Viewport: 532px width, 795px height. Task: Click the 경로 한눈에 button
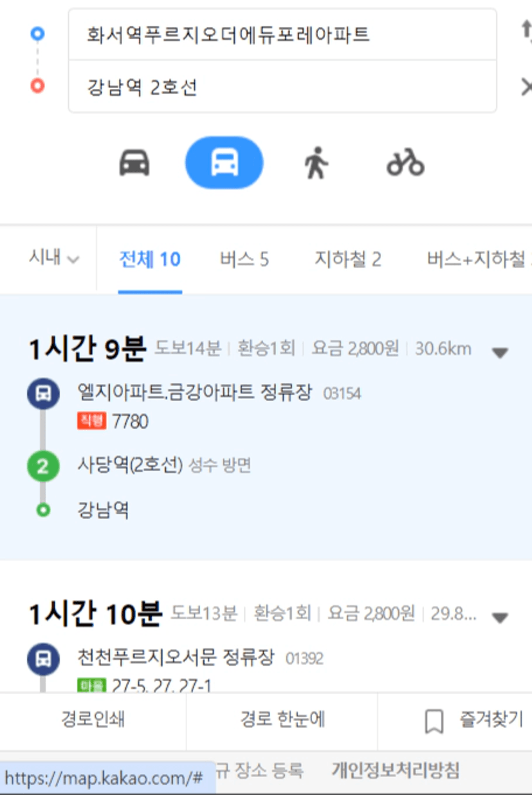click(x=282, y=720)
